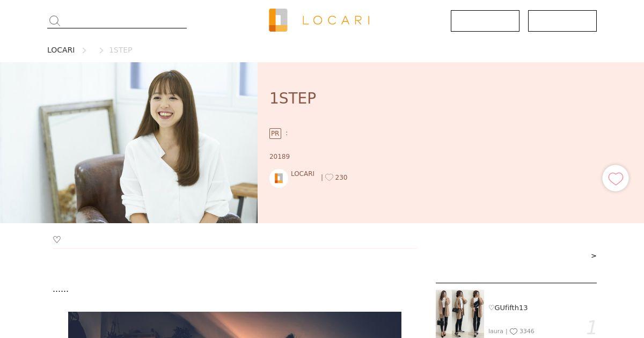Expand the sidebar ranking more arrow
Viewport: 644px width, 338px height.
pos(594,256)
